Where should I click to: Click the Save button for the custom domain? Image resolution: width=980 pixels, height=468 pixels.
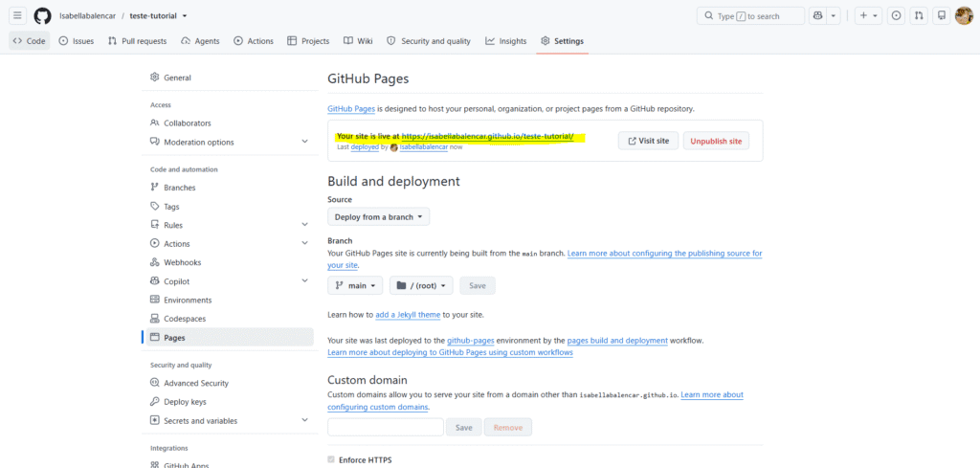coord(464,428)
